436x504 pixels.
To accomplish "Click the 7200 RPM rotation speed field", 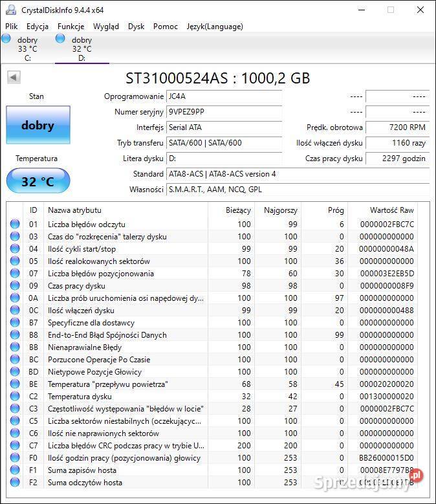I will pyautogui.click(x=398, y=127).
